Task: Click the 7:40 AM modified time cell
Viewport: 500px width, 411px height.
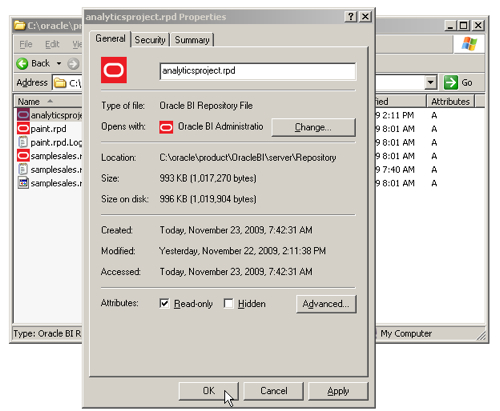Action: [x=395, y=170]
